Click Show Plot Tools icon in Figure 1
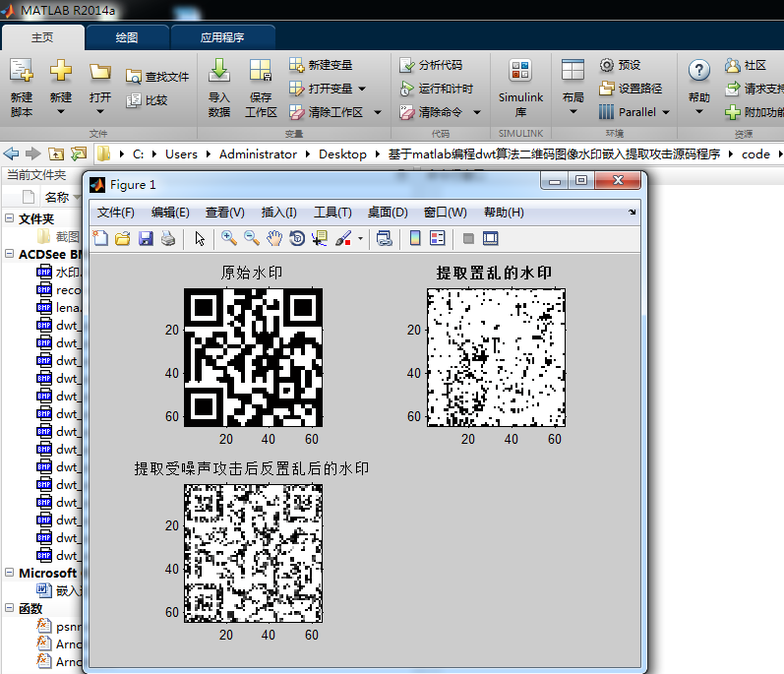 (491, 238)
